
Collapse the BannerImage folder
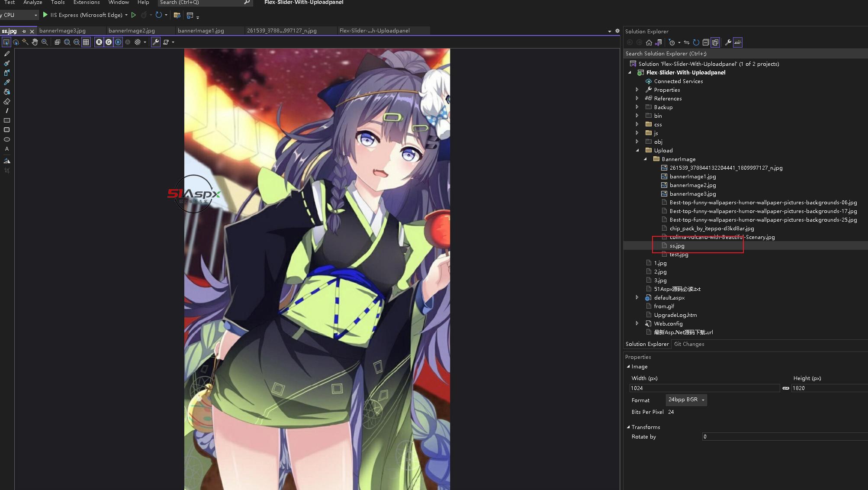(645, 159)
